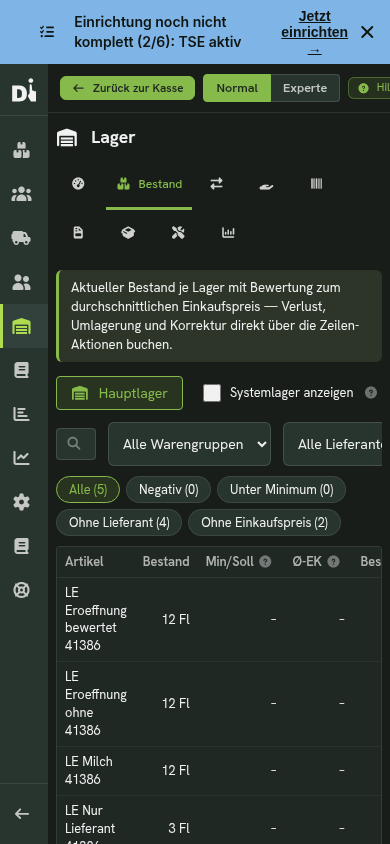Screen dimensions: 390x844
Task: Open the Hilfe button at the top
Action: (x=370, y=88)
